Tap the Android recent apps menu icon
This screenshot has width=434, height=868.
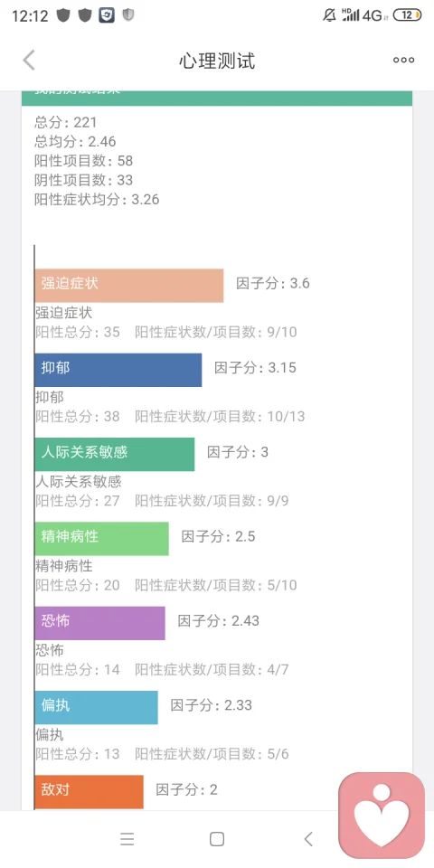[127, 839]
